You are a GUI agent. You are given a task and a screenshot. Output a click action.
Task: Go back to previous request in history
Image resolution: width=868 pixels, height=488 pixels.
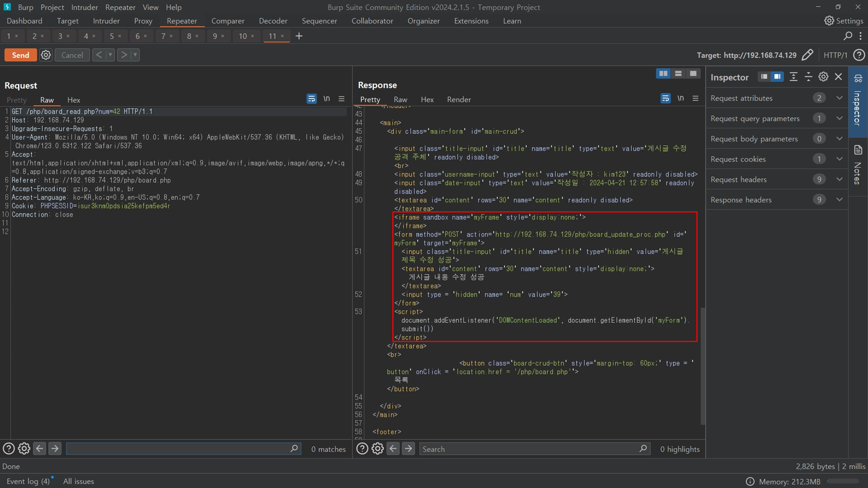tap(99, 55)
